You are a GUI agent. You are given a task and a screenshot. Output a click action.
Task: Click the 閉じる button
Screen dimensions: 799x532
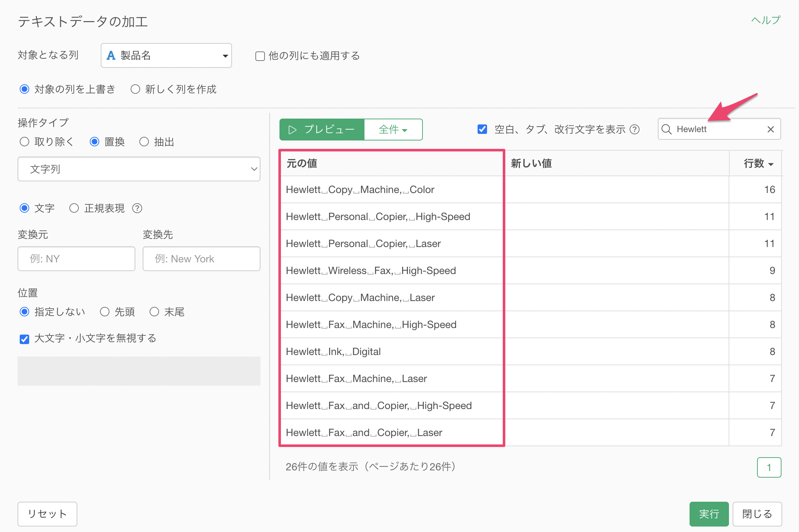click(x=757, y=514)
